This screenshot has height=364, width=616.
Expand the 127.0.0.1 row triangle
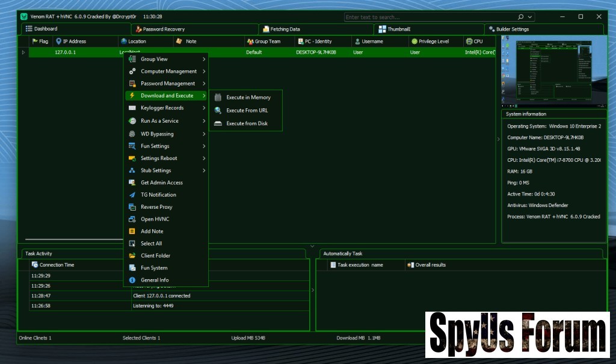tap(23, 52)
